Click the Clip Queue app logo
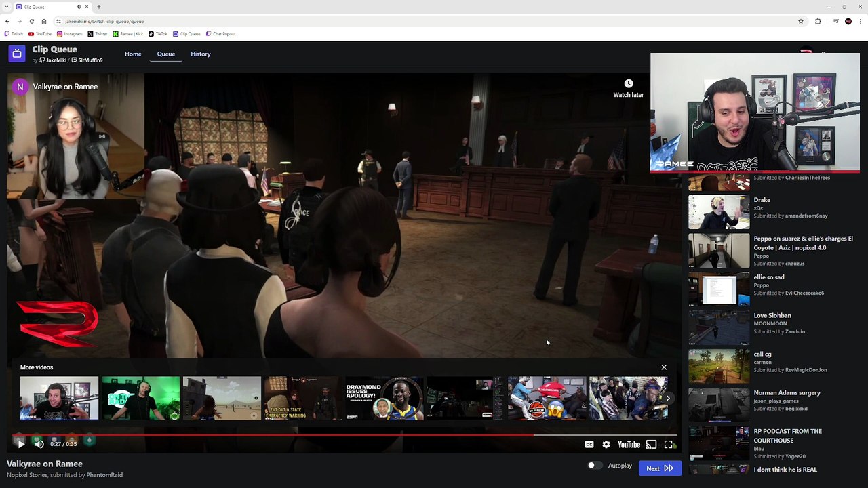The height and width of the screenshot is (488, 868). tap(17, 53)
